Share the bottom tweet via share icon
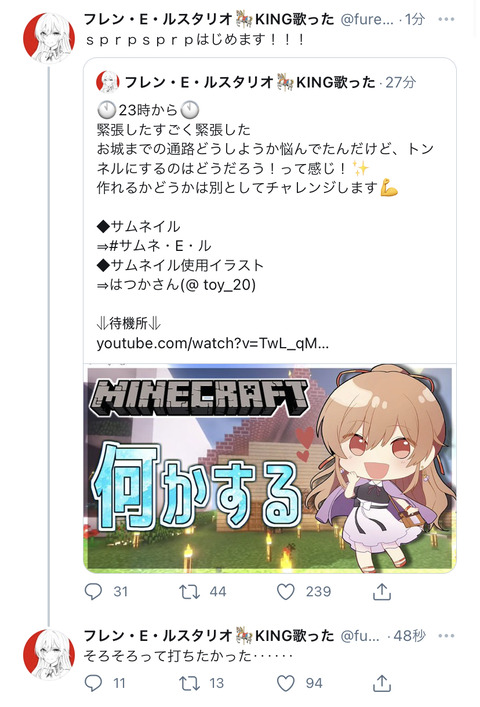Image resolution: width=480 pixels, height=707 pixels. (382, 683)
